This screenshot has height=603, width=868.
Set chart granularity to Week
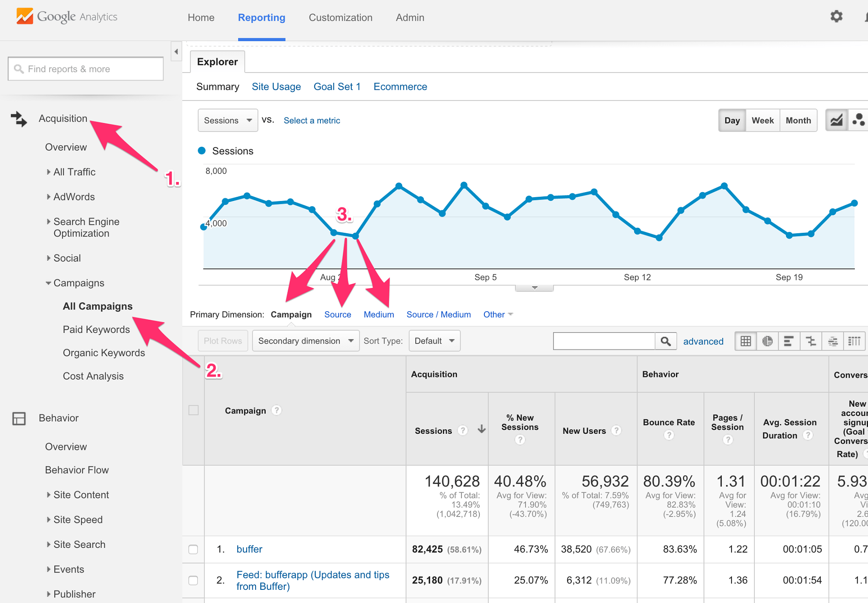click(762, 120)
